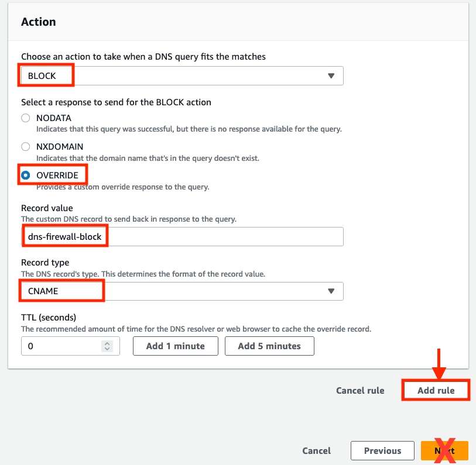Select the OVERRIDE radio button
The height and width of the screenshot is (465, 476).
(x=26, y=175)
